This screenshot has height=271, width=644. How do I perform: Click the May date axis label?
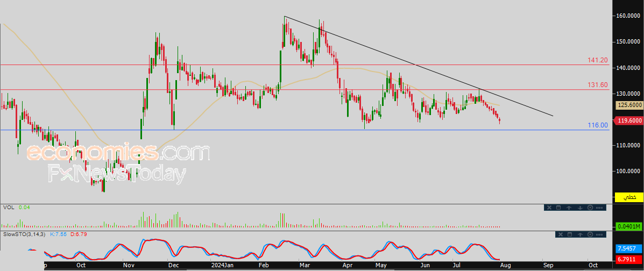click(x=381, y=266)
